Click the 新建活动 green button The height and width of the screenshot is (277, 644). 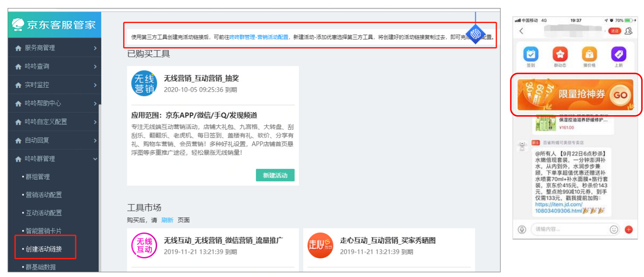click(275, 175)
